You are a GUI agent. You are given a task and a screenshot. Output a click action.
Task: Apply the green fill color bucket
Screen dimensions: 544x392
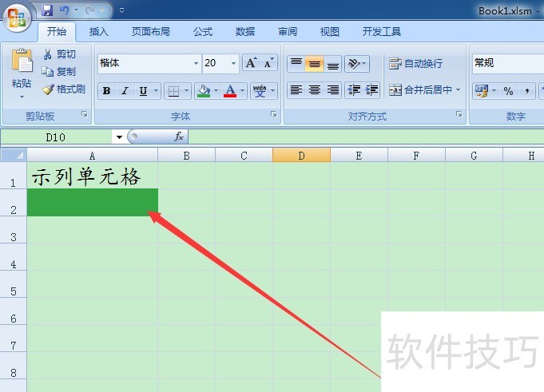204,91
